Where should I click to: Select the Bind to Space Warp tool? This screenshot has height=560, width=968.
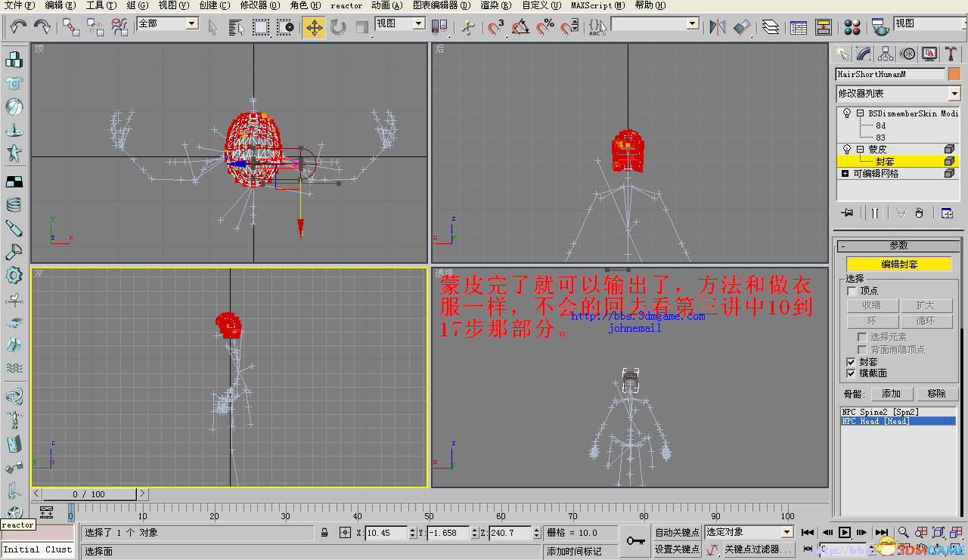coord(119,27)
